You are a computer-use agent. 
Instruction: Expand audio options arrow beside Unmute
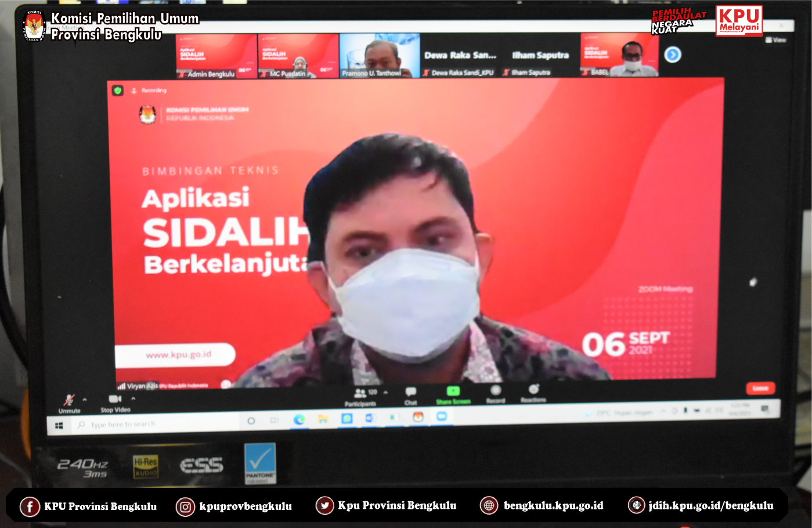85,399
